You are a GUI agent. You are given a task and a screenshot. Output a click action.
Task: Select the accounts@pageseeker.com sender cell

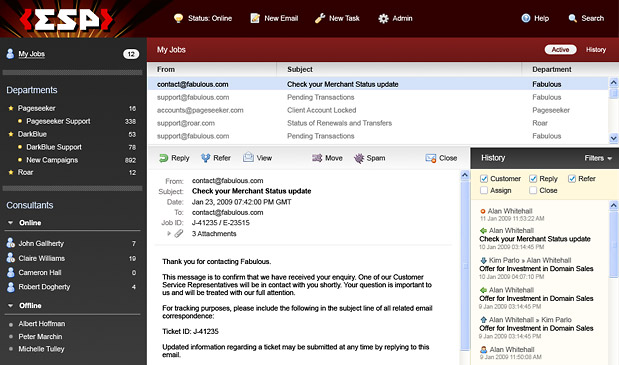(200, 110)
